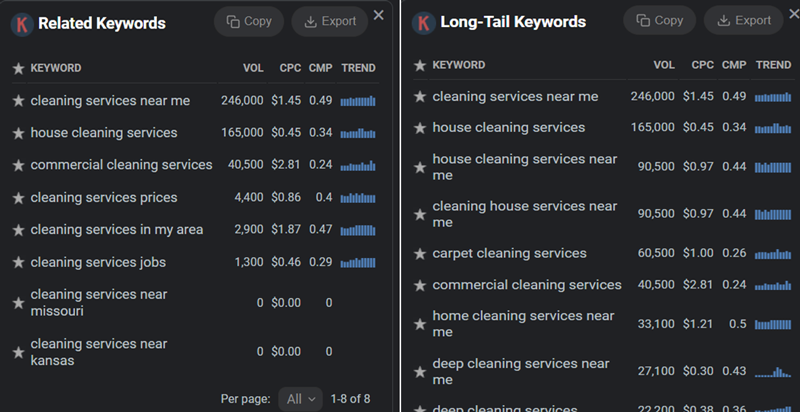Sort Related Keywords by VOL column

(253, 69)
